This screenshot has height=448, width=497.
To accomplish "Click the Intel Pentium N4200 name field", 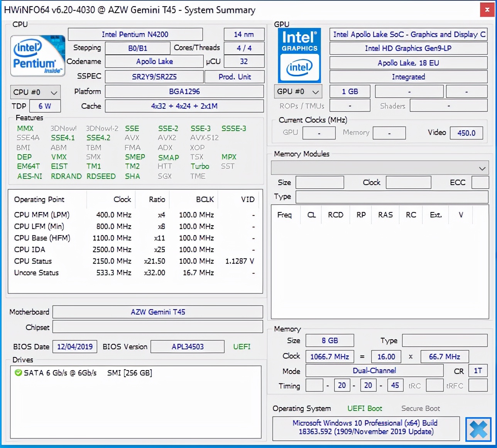I will (x=135, y=34).
